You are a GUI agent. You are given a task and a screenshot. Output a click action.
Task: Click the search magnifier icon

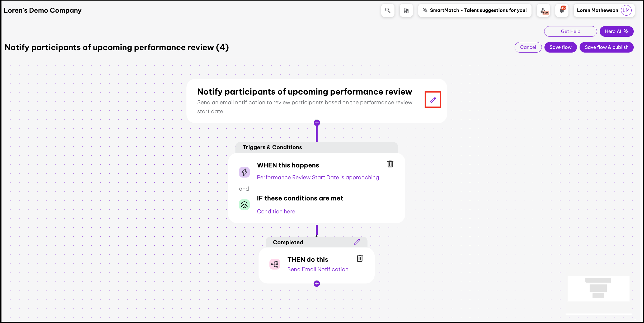(388, 10)
